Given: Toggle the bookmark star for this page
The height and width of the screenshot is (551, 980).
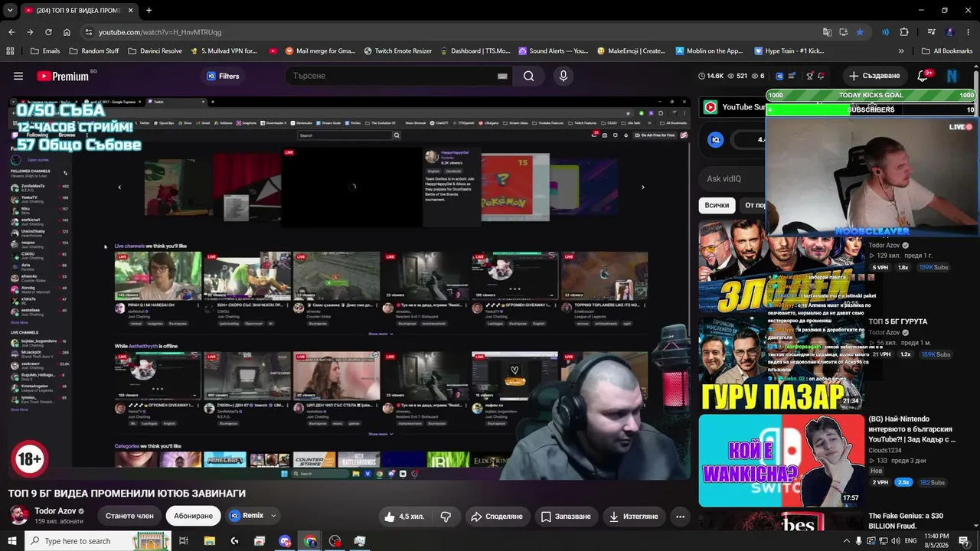Looking at the screenshot, I should (860, 32).
